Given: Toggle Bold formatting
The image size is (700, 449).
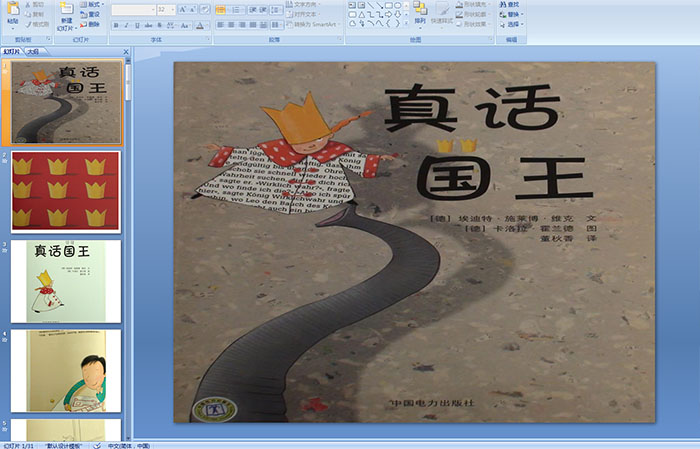Looking at the screenshot, I should click(116, 25).
